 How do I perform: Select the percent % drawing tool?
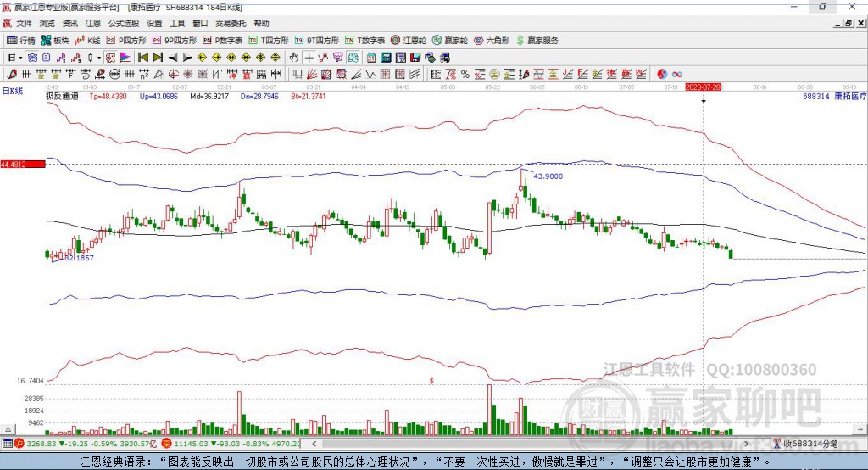(465, 74)
